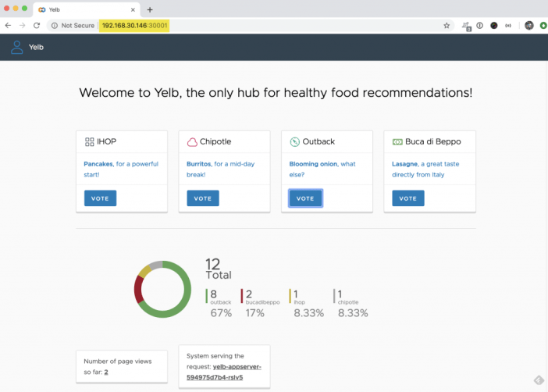The width and height of the screenshot is (548, 392).
Task: Click the Chipotle card title
Action: (x=215, y=141)
